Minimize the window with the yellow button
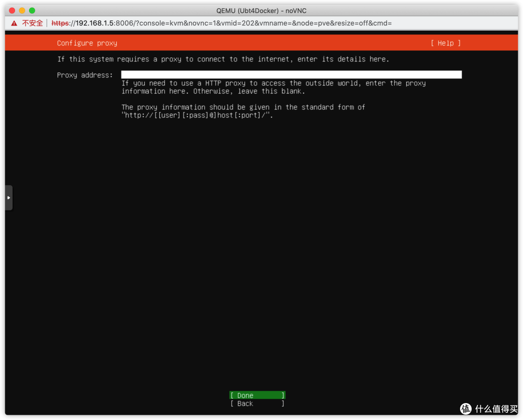Image resolution: width=523 pixels, height=420 pixels. (22, 11)
